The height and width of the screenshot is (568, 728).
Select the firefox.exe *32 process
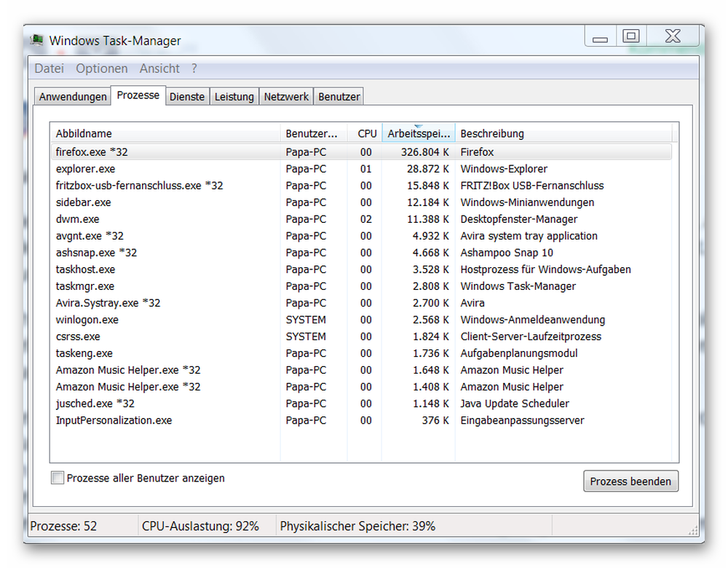361,152
